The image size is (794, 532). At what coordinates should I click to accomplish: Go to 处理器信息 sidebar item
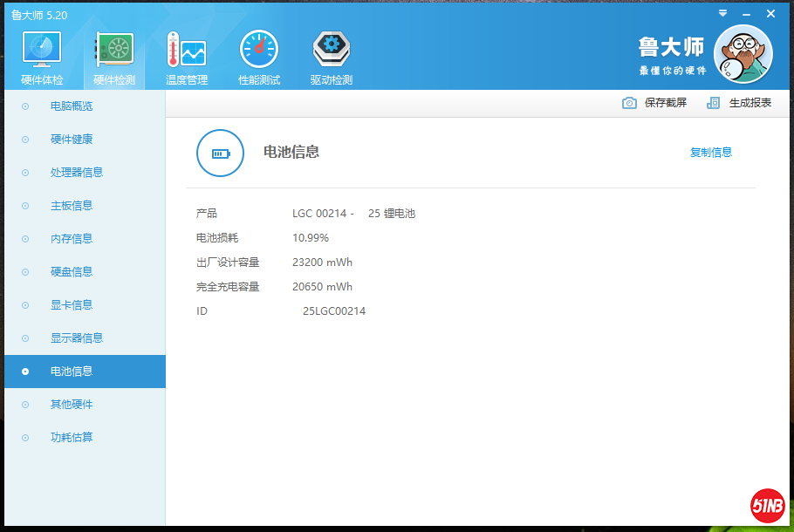(x=77, y=173)
